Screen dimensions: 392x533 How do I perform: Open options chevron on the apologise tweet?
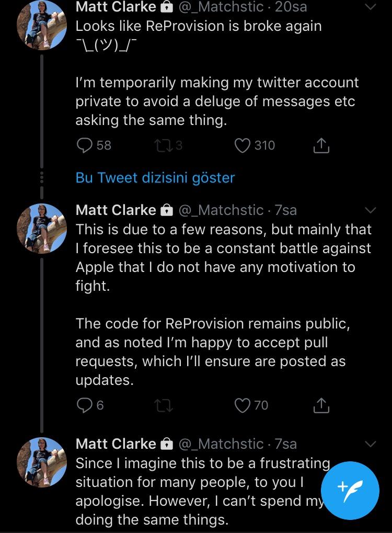(370, 444)
